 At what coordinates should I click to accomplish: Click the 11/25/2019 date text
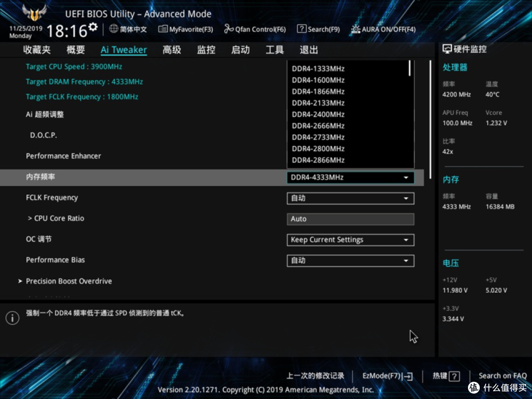click(26, 28)
